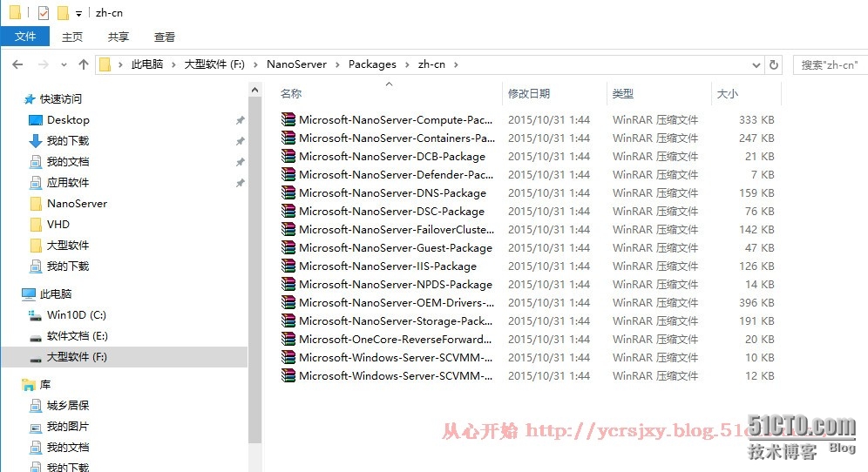Select Microsoft-NanoServer-DNS-Package file name
The width and height of the screenshot is (868, 472).
click(x=392, y=193)
